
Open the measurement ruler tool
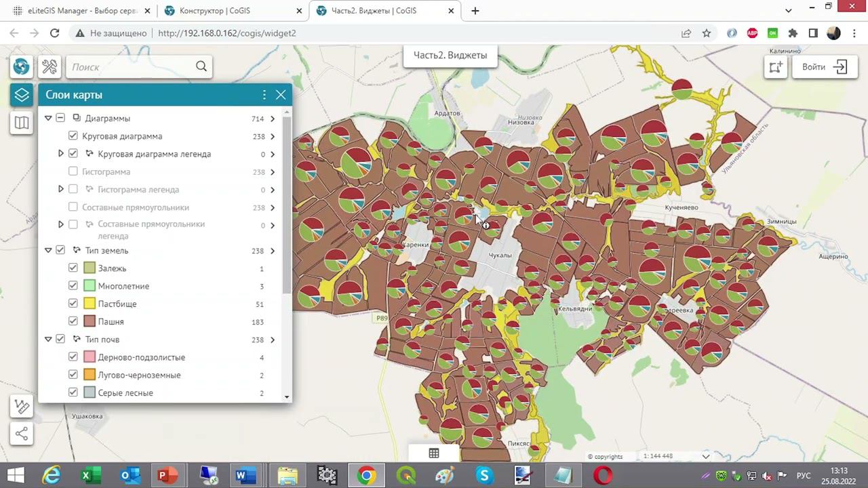coord(22,406)
